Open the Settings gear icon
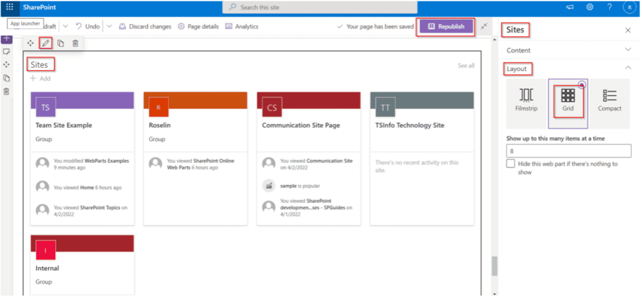 589,7
